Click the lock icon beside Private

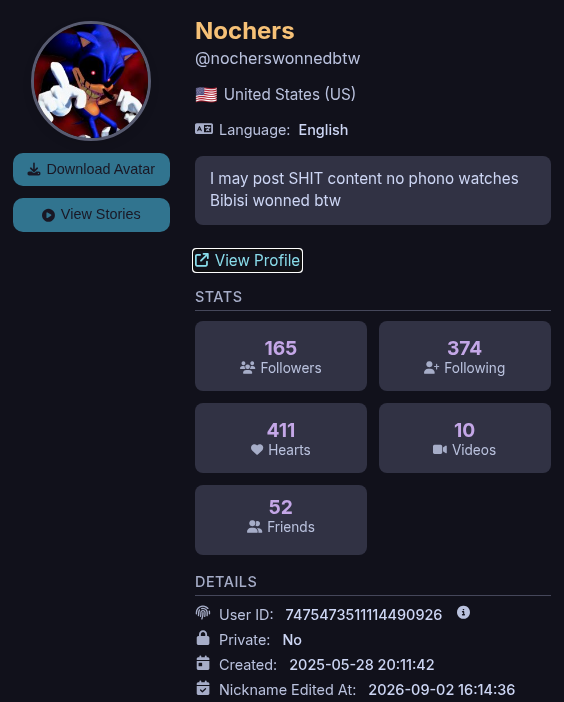pos(203,638)
